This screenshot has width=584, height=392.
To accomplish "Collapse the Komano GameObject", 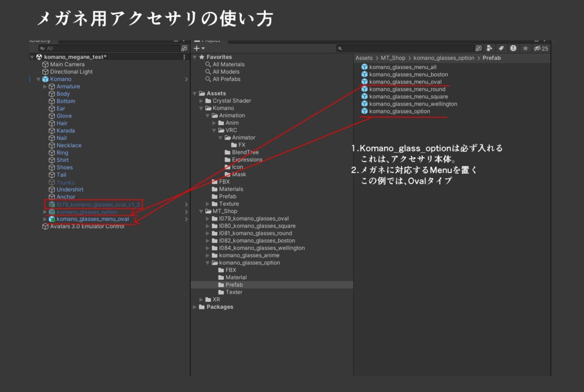I will click(38, 79).
